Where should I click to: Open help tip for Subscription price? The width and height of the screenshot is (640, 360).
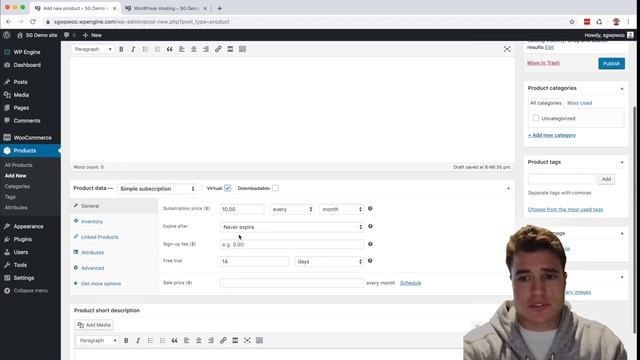point(370,209)
